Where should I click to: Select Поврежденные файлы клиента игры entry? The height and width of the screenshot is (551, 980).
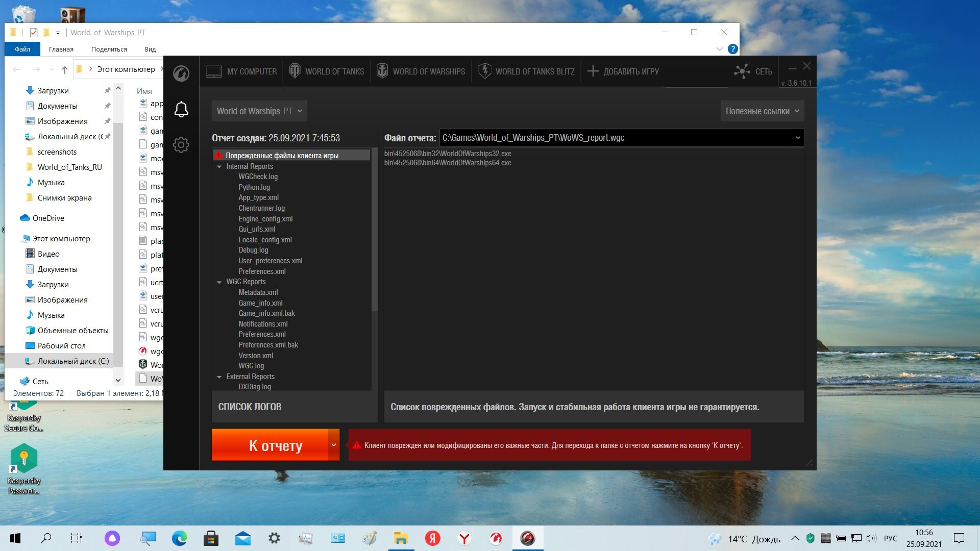[x=291, y=156]
